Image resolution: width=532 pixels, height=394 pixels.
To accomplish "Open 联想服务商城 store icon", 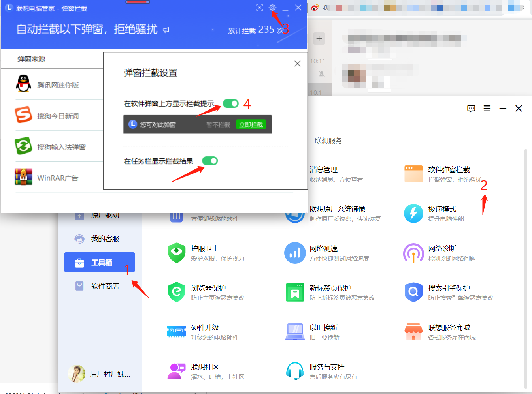I will [413, 332].
